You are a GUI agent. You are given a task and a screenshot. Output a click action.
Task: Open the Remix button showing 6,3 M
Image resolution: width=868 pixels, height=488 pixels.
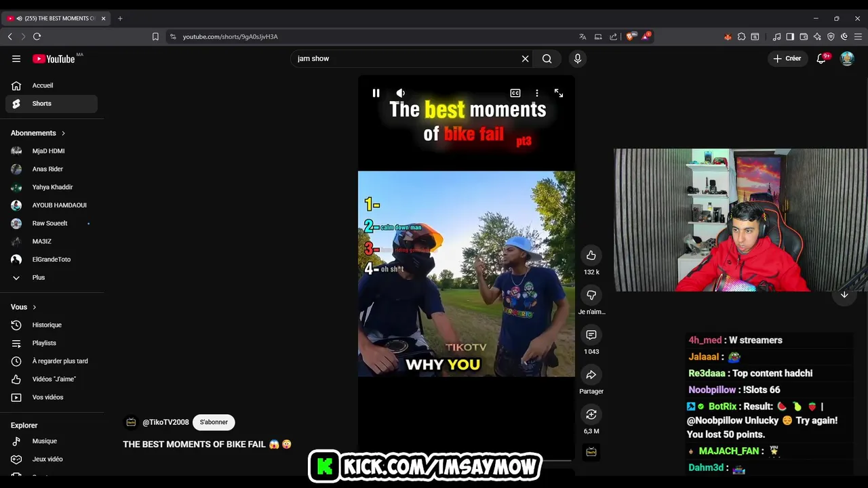point(591,414)
